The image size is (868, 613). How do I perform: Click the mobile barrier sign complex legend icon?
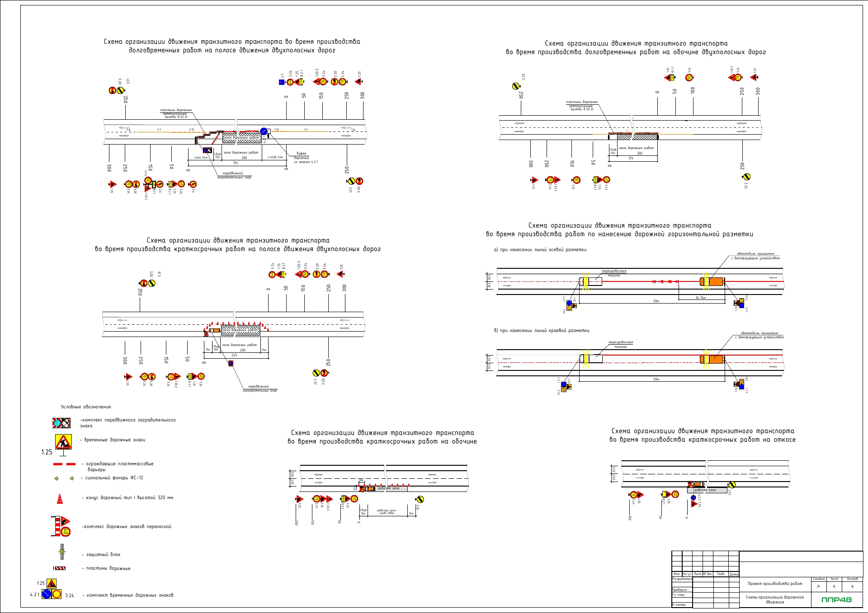pyautogui.click(x=61, y=423)
